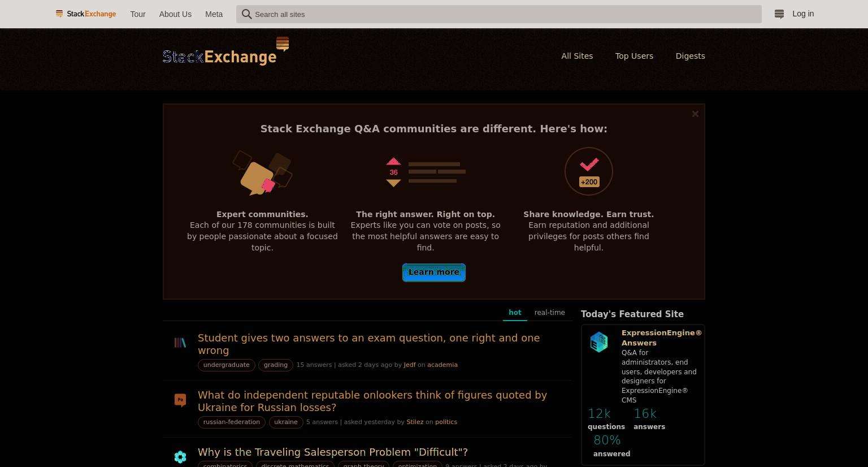This screenshot has height=467, width=868.
Task: Click the 80% answered stat
Action: tap(611, 446)
